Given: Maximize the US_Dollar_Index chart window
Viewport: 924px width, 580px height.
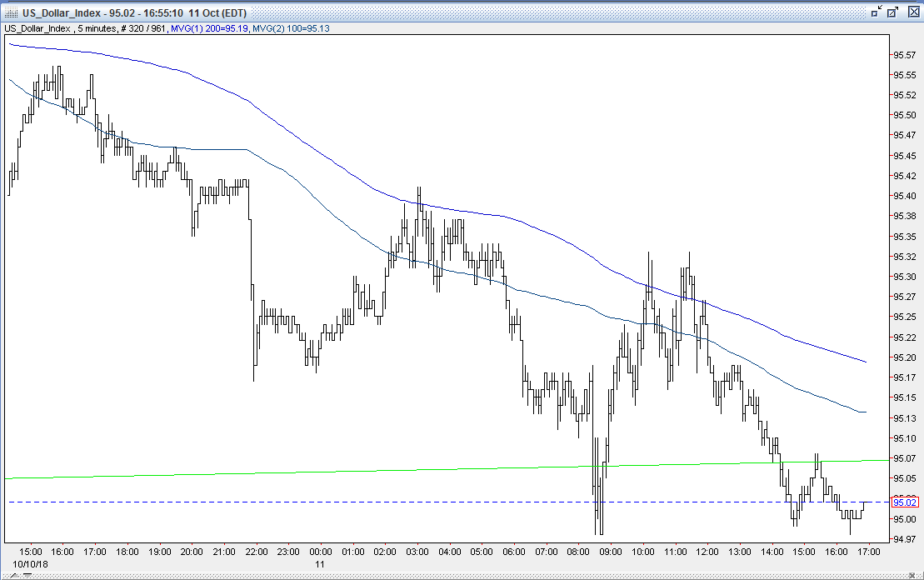Looking at the screenshot, I should [893, 12].
